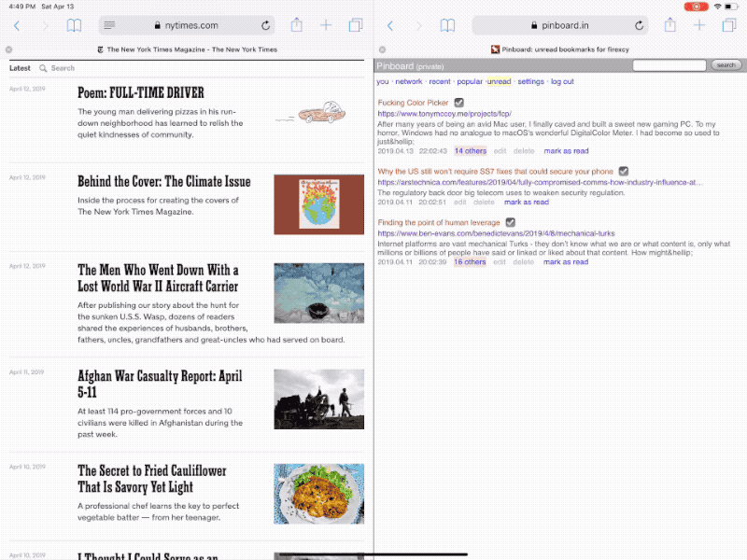
Task: Tap the Wi-Fi status icon
Action: click(x=717, y=7)
